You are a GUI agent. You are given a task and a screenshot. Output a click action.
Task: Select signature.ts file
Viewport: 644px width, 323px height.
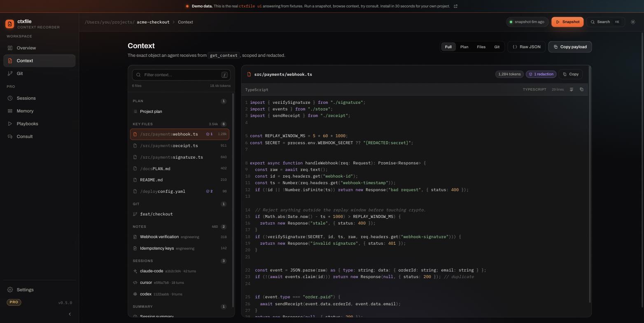tap(180, 157)
